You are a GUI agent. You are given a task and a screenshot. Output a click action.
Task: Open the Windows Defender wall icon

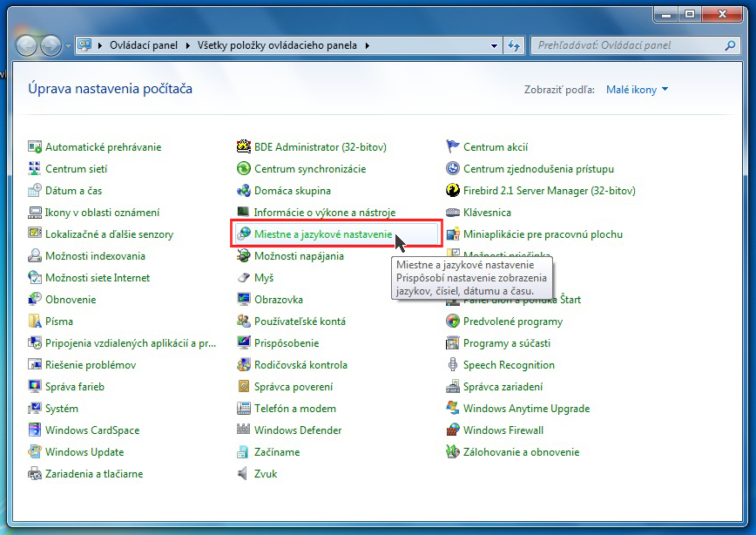coord(244,430)
